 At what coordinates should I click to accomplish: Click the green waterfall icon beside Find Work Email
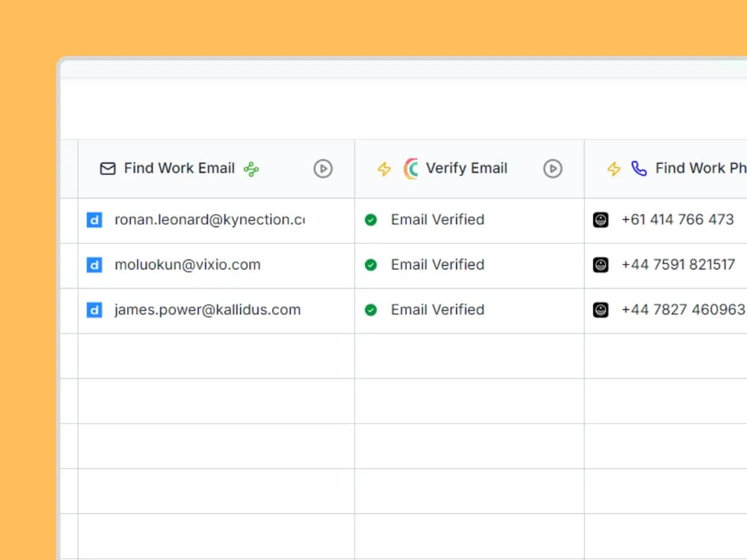click(251, 168)
